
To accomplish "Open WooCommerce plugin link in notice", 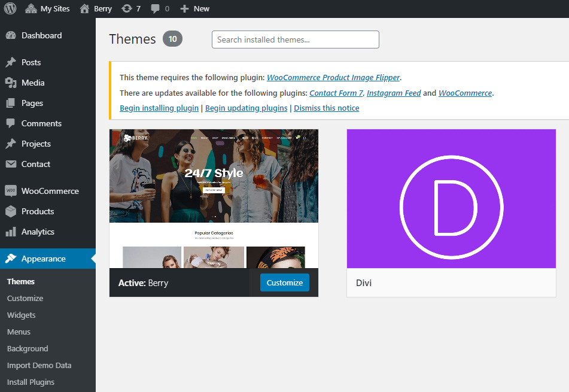I will (465, 93).
